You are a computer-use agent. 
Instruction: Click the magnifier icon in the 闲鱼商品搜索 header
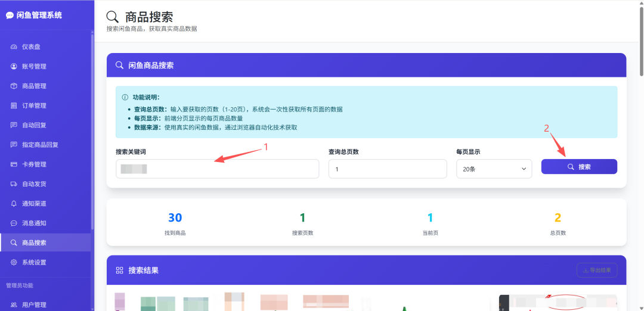119,65
